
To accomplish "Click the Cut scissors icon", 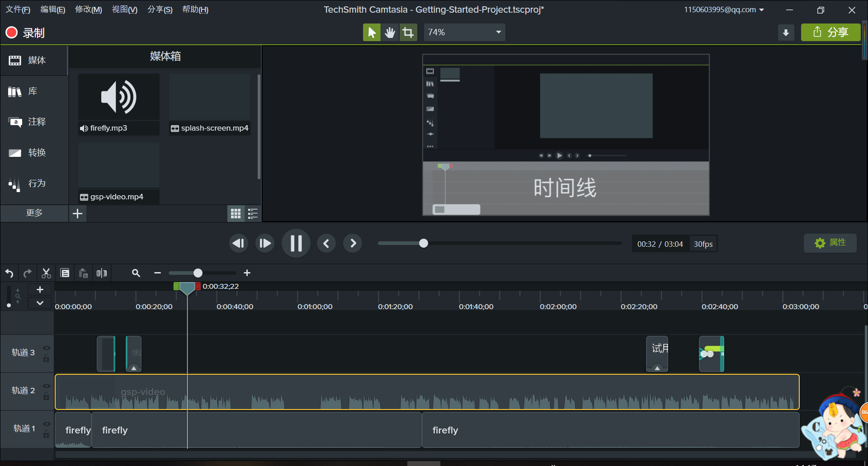I will [x=46, y=273].
